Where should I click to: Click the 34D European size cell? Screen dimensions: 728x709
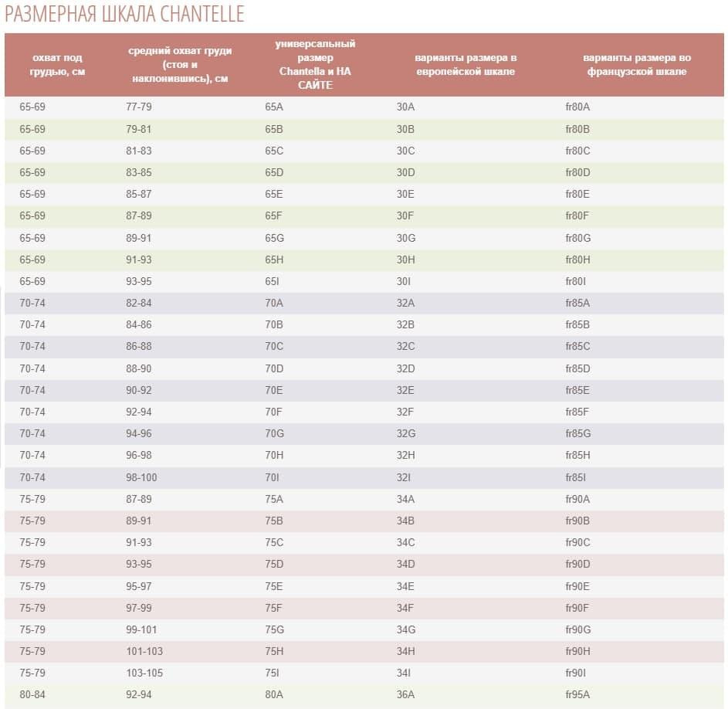[405, 564]
